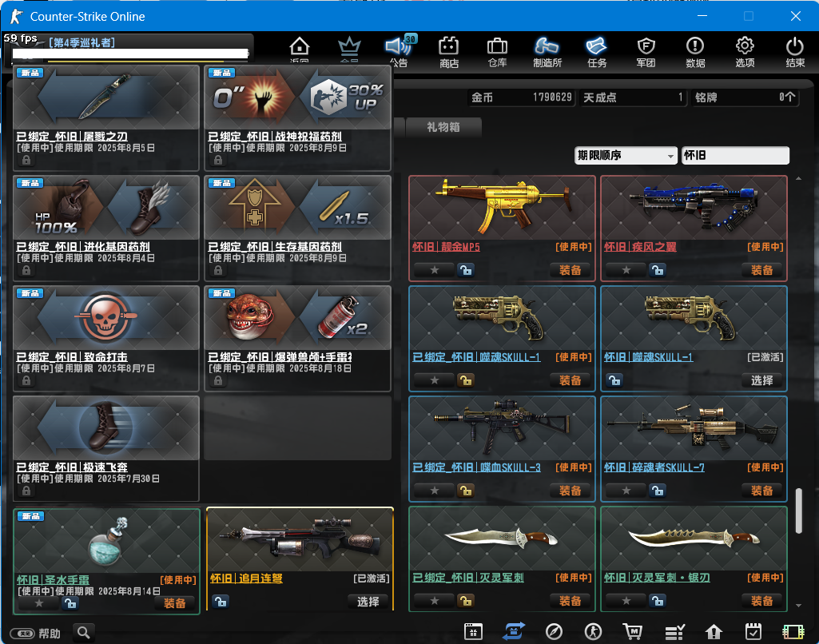Click the 怀旧 search text field

point(735,155)
